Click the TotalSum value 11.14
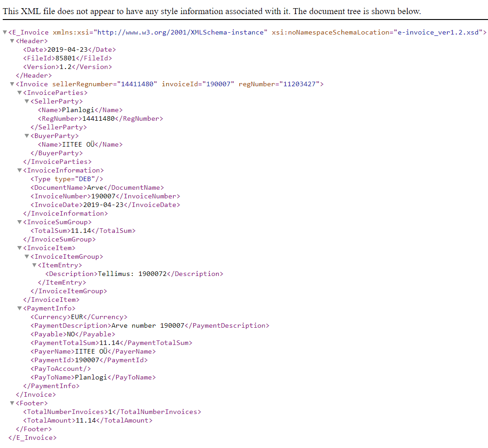The height and width of the screenshot is (448, 488). [81, 231]
